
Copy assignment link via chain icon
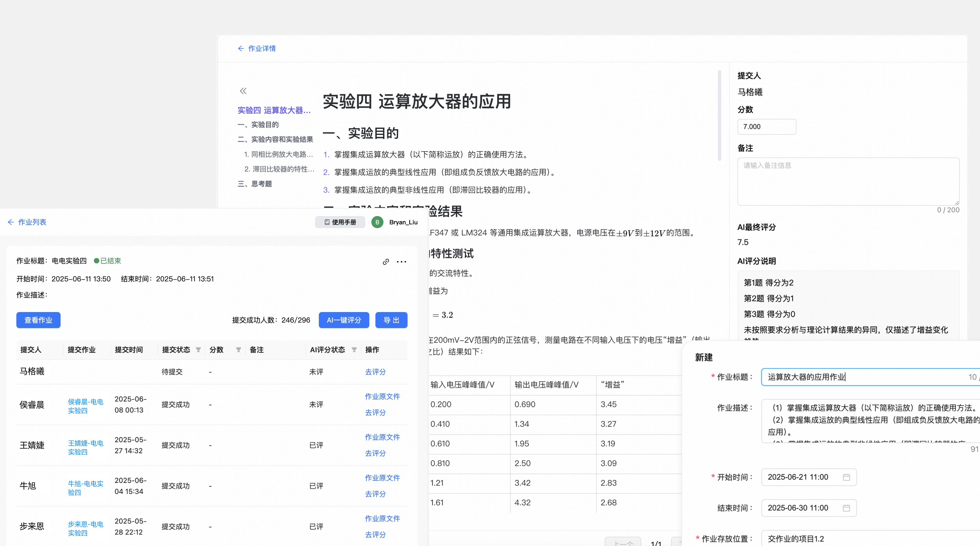(x=386, y=262)
